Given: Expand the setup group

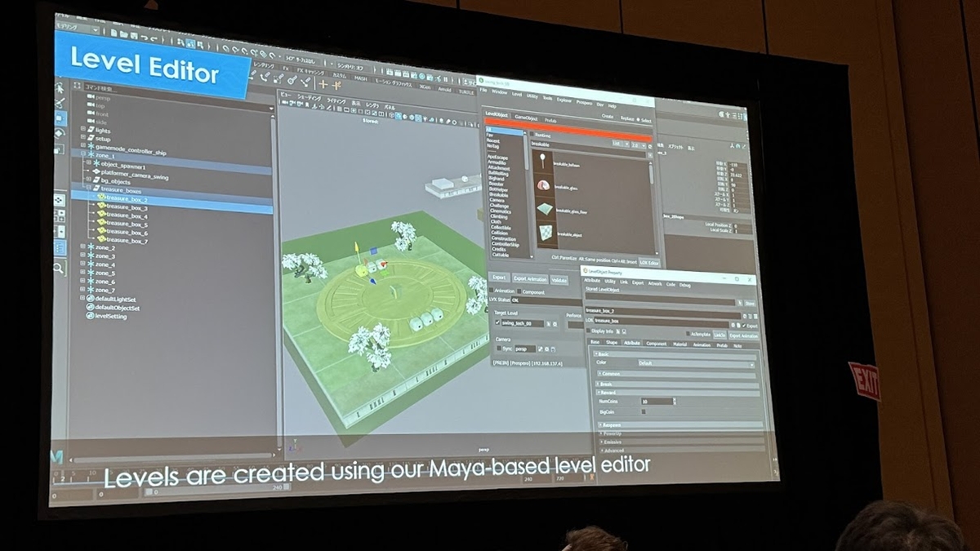Looking at the screenshot, I should 82,138.
